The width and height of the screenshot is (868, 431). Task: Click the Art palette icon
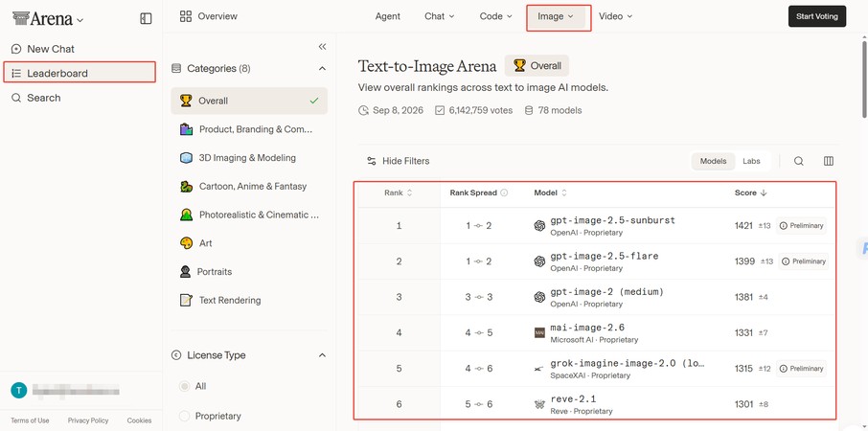tap(186, 243)
